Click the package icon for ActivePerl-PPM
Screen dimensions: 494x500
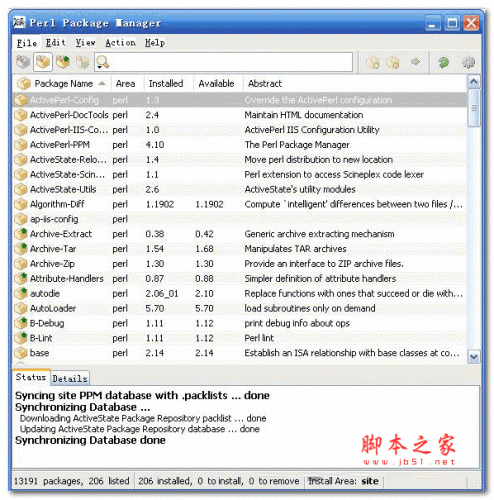tap(21, 145)
